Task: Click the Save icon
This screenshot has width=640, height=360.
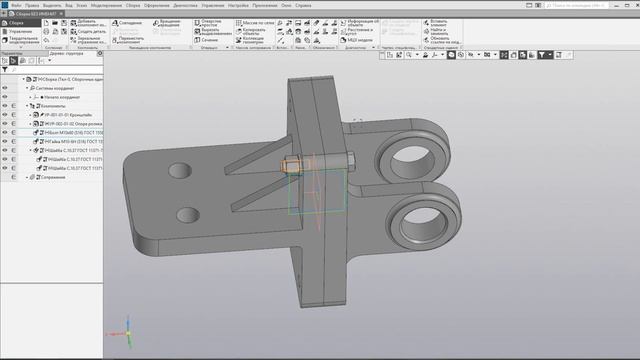Action: click(x=64, y=23)
